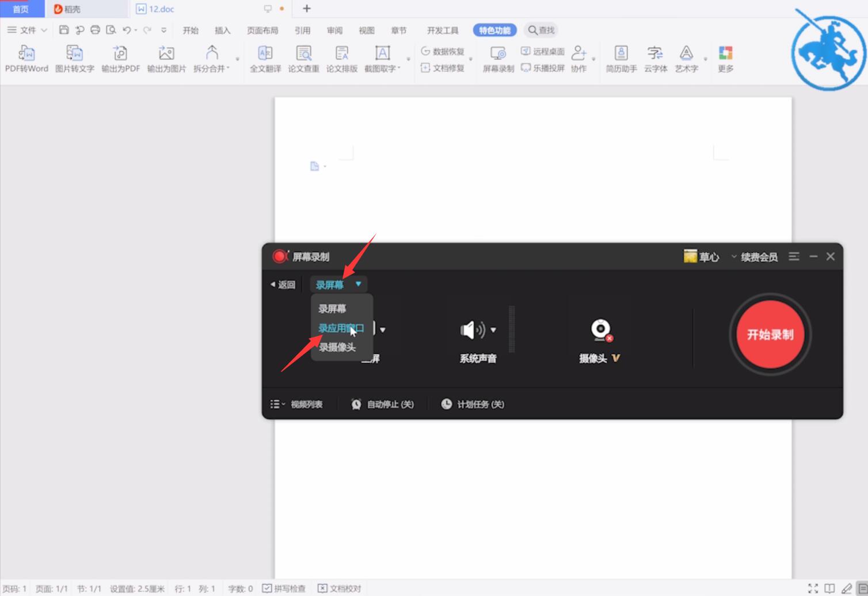Open 远程桌面 feature
Image resolution: width=868 pixels, height=596 pixels.
click(543, 51)
